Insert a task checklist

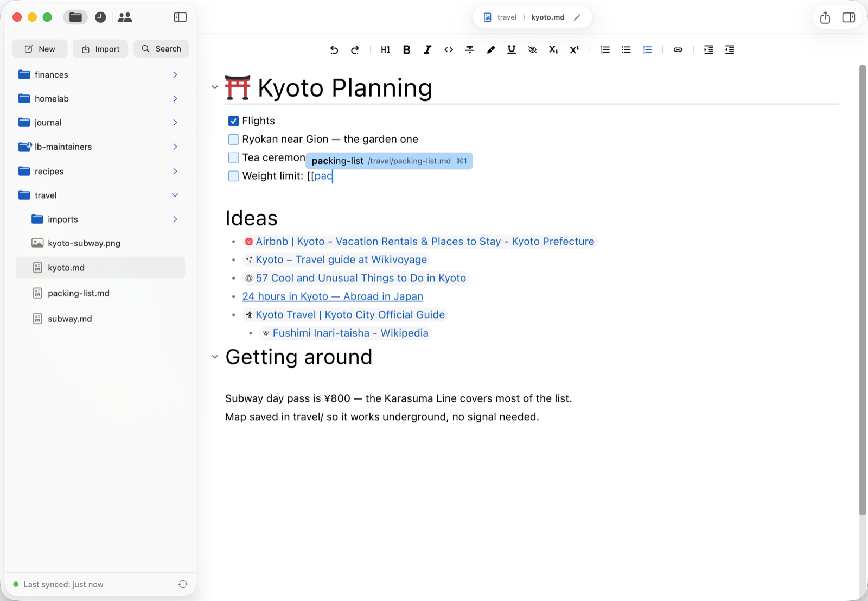(x=647, y=49)
